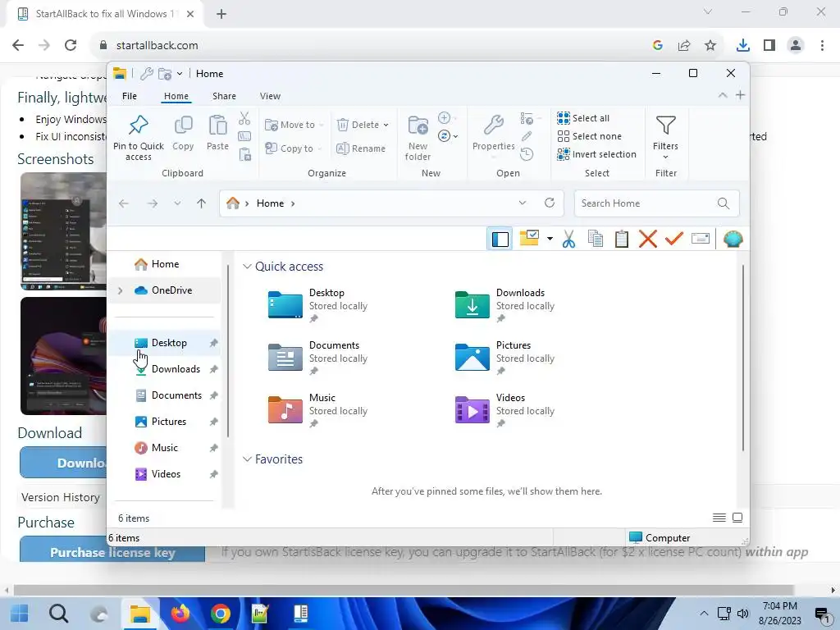This screenshot has height=630, width=840.
Task: Open Windows Start button
Action: pos(20,614)
